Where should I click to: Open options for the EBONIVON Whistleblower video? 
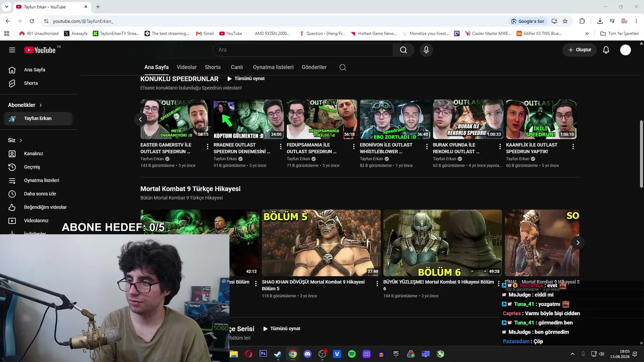tap(427, 147)
